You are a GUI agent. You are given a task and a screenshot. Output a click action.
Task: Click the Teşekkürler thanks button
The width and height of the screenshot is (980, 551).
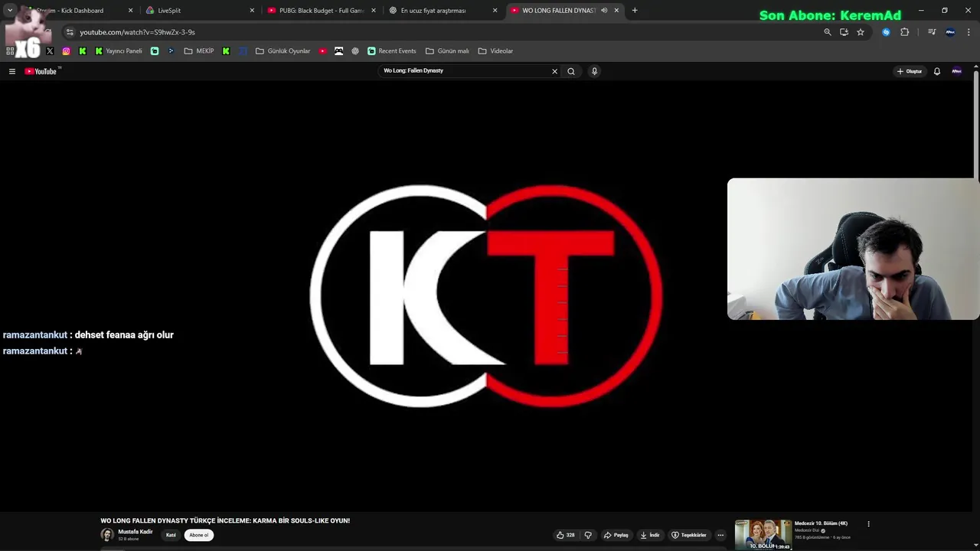[x=689, y=535]
